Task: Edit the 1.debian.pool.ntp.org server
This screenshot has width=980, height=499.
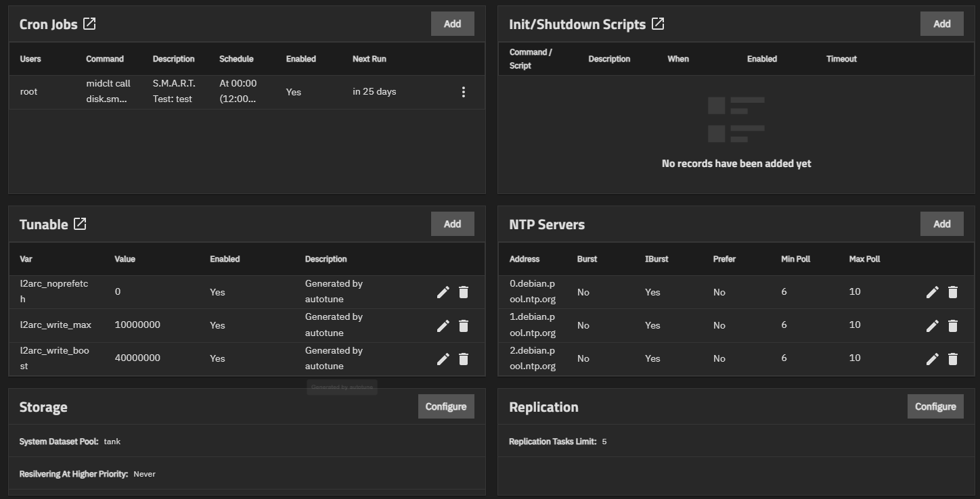Action: pyautogui.click(x=933, y=326)
